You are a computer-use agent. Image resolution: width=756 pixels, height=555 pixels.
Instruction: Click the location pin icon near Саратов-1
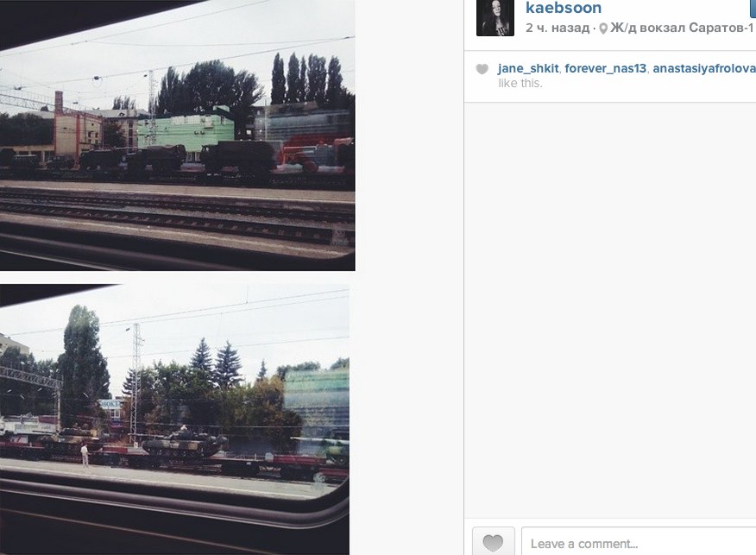(x=603, y=29)
